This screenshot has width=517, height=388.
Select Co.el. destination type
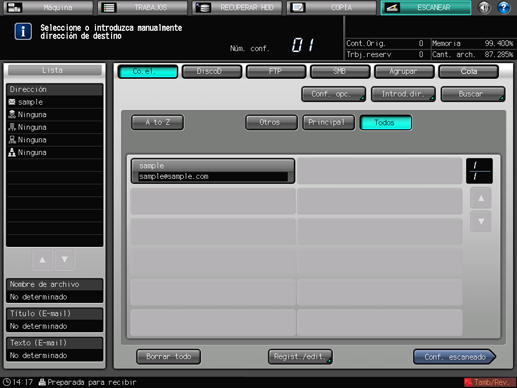[x=148, y=71]
